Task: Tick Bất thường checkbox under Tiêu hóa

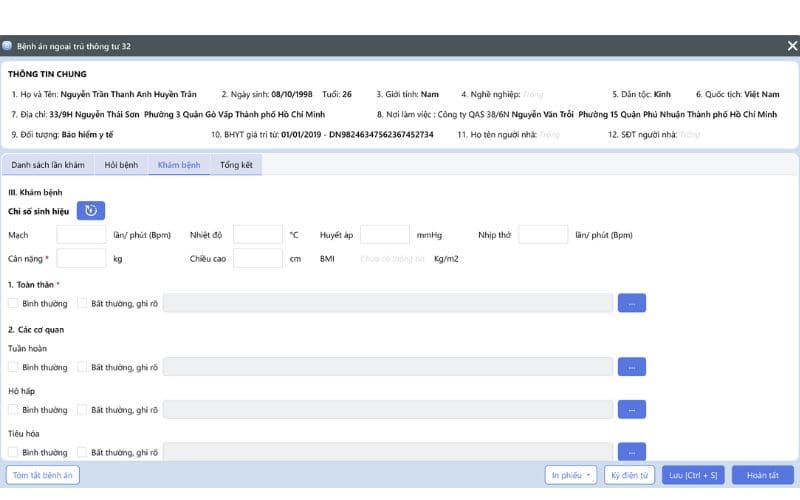Action: tap(82, 452)
